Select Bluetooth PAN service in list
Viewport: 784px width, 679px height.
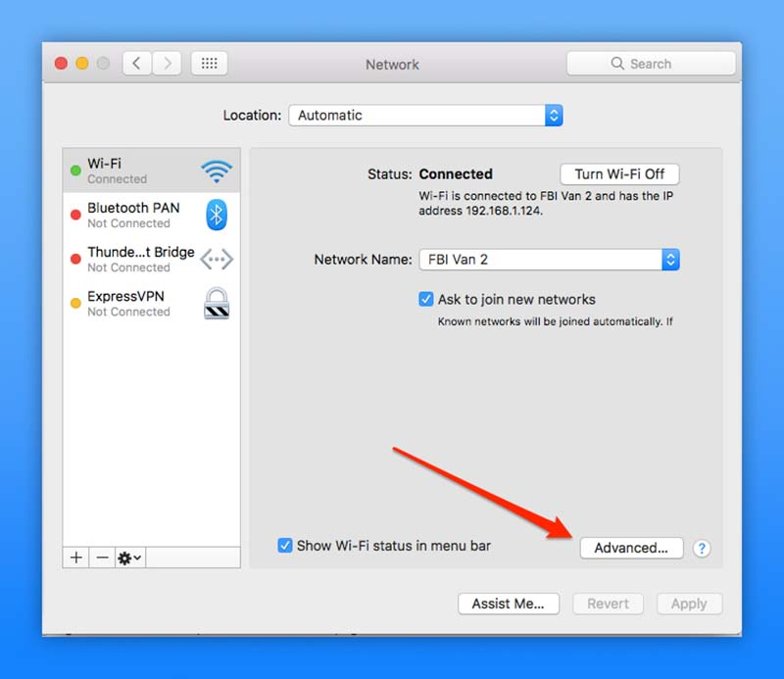132,216
